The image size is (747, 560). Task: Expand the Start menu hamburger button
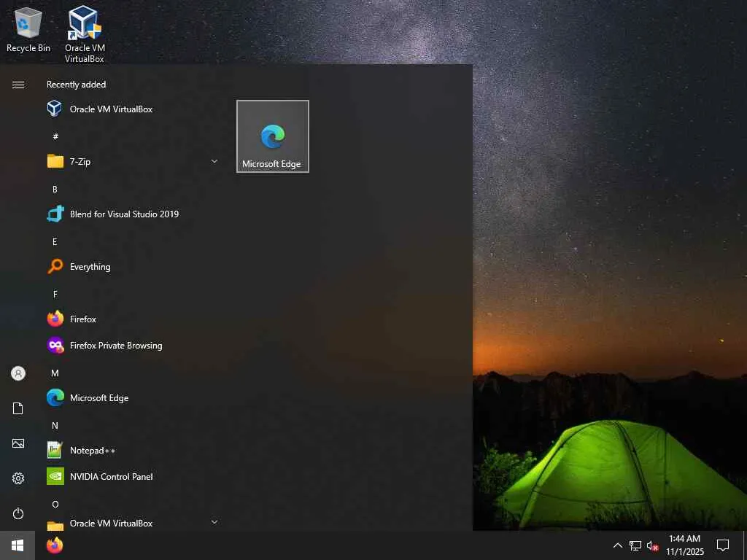[18, 85]
